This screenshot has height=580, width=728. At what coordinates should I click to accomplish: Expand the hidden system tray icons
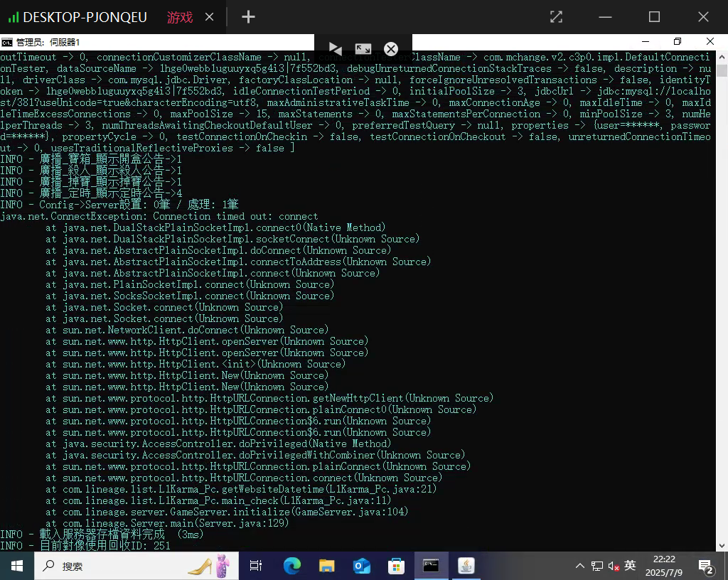pyautogui.click(x=580, y=566)
